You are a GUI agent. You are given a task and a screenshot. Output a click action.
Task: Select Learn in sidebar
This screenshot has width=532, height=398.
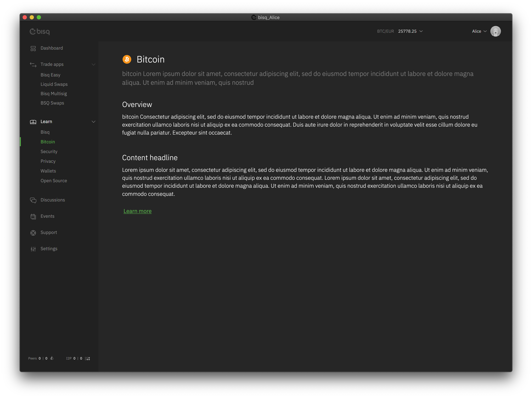[x=46, y=121]
